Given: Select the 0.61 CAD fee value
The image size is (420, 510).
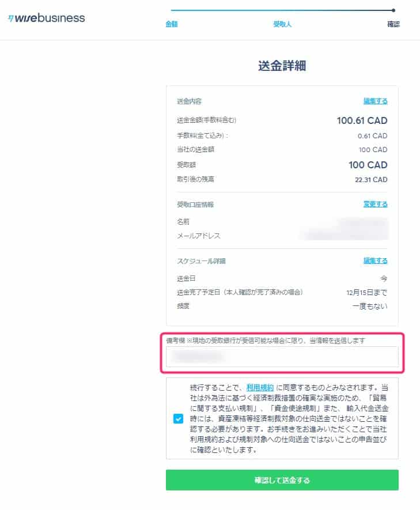Looking at the screenshot, I should pyautogui.click(x=373, y=136).
